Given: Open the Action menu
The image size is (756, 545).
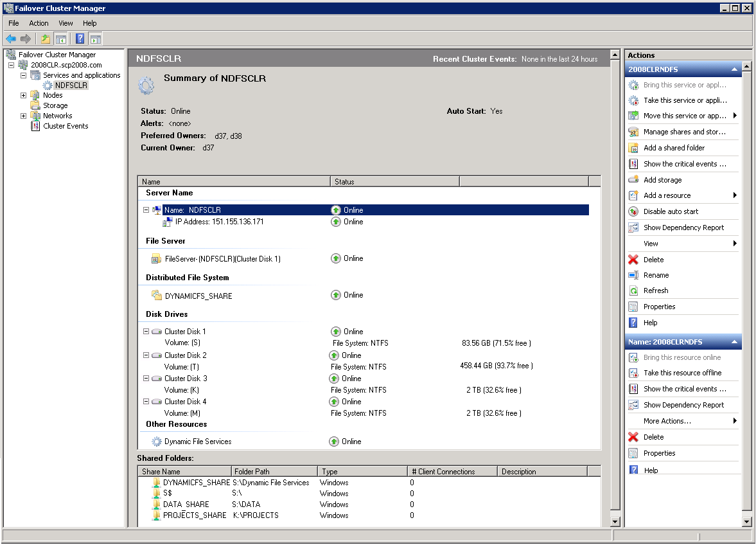Looking at the screenshot, I should [39, 23].
